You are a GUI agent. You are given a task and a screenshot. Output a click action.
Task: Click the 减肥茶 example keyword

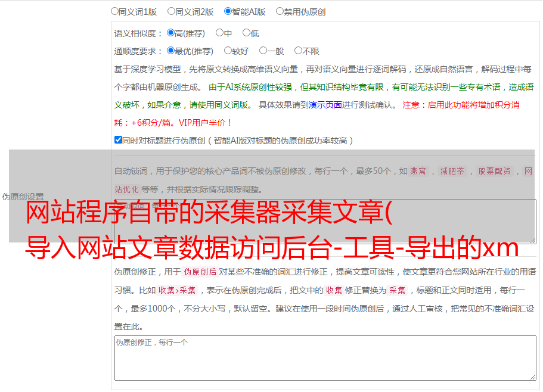coord(452,171)
